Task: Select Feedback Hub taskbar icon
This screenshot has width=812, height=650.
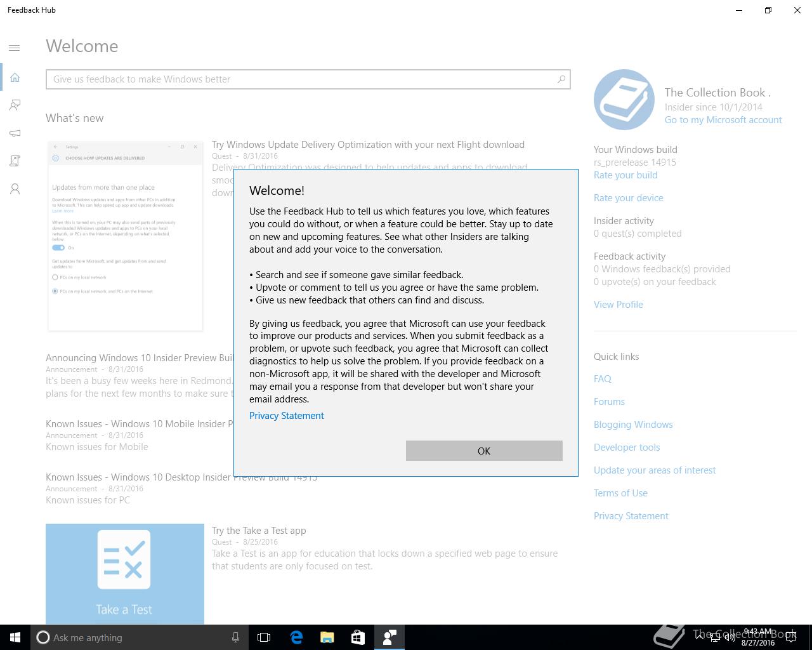Action: [x=389, y=637]
